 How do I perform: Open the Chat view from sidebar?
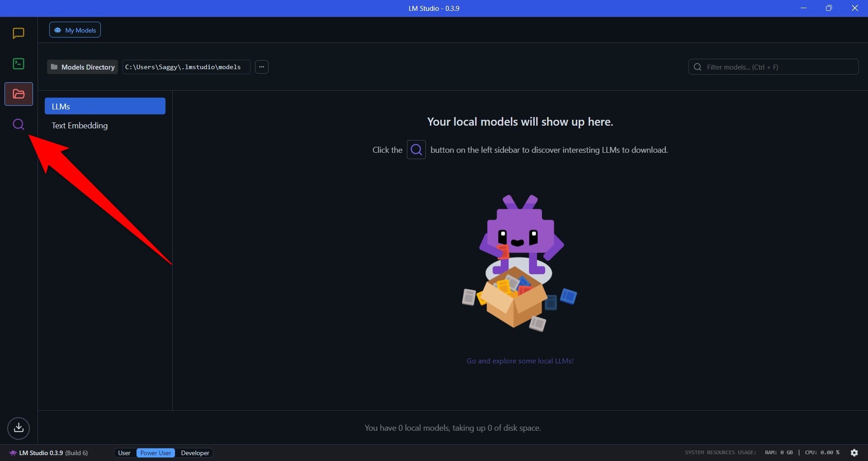tap(19, 33)
